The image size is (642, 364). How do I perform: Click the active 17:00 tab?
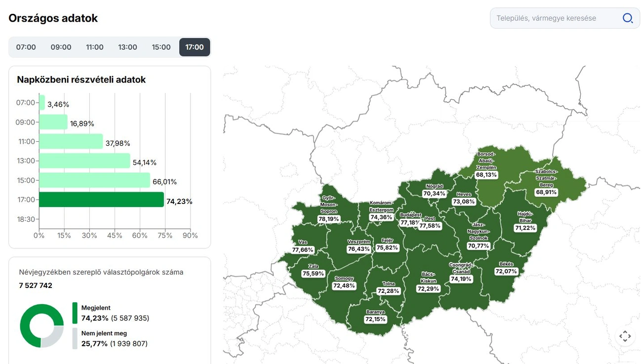click(x=195, y=47)
